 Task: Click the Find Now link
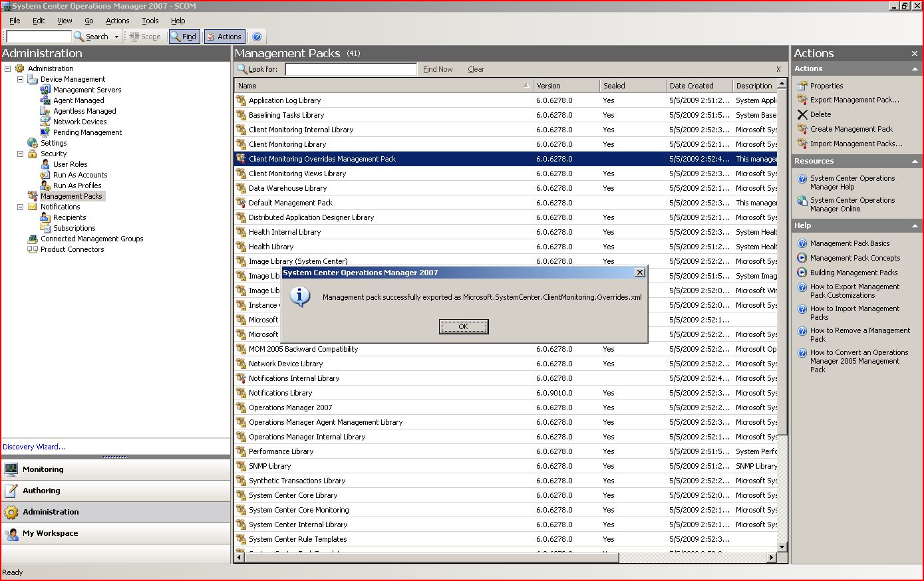point(438,69)
